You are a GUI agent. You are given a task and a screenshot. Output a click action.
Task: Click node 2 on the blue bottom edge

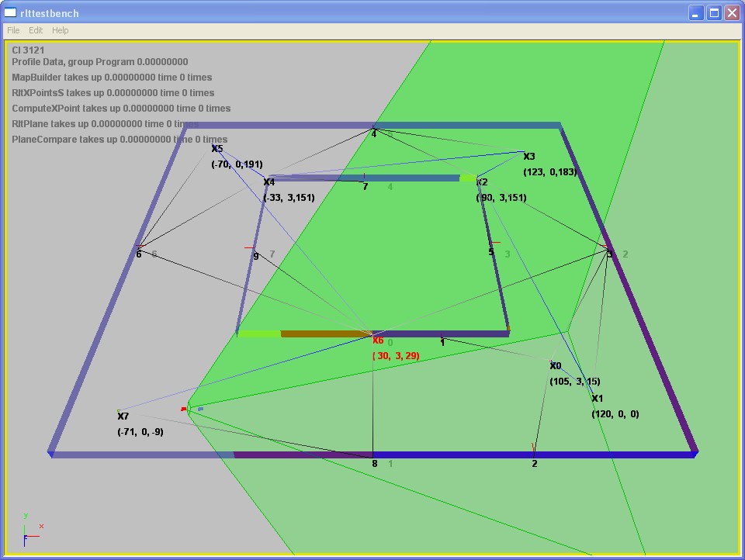point(534,463)
